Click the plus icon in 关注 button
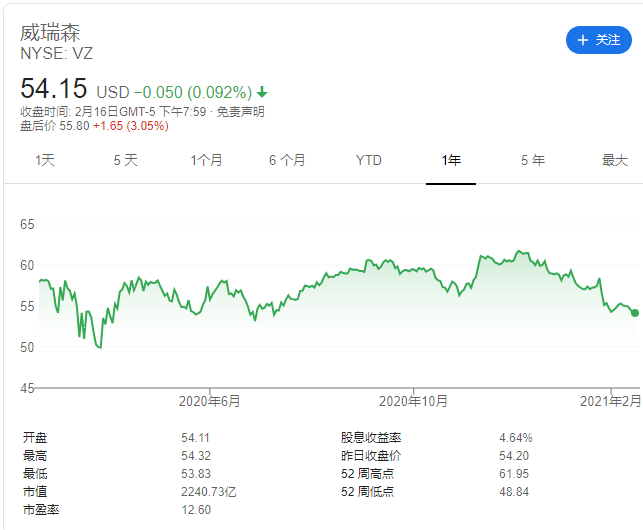643x530 pixels. [x=582, y=40]
